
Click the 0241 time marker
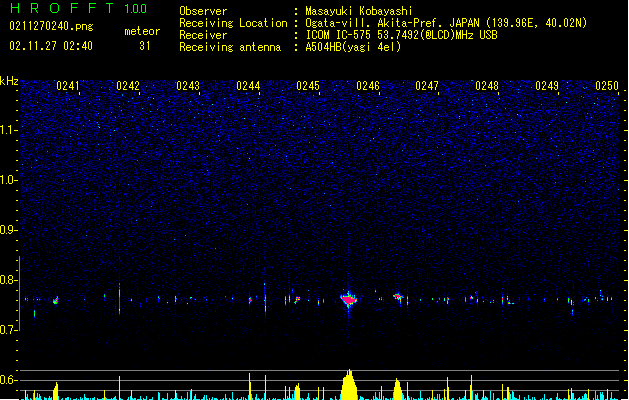coord(68,86)
